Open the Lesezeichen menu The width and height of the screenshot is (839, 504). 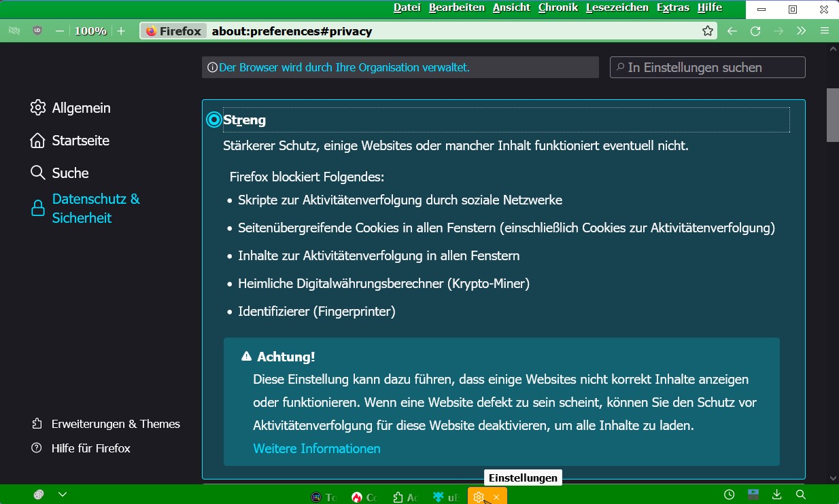tap(617, 7)
